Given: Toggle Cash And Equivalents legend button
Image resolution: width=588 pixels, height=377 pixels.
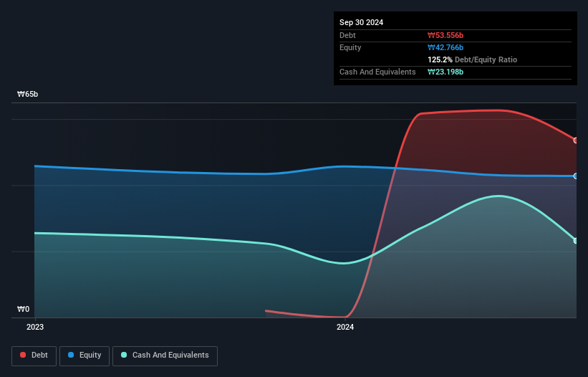Looking at the screenshot, I should tap(165, 355).
